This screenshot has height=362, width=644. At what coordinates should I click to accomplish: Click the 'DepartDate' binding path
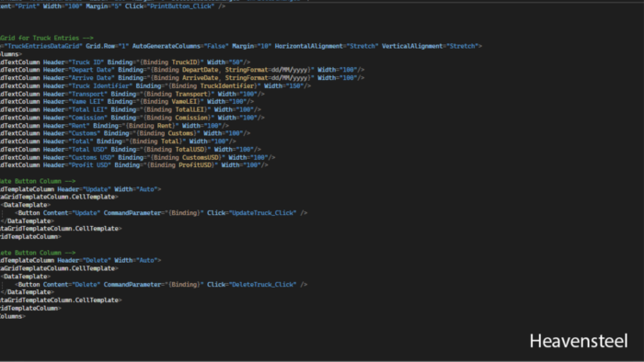(x=200, y=70)
